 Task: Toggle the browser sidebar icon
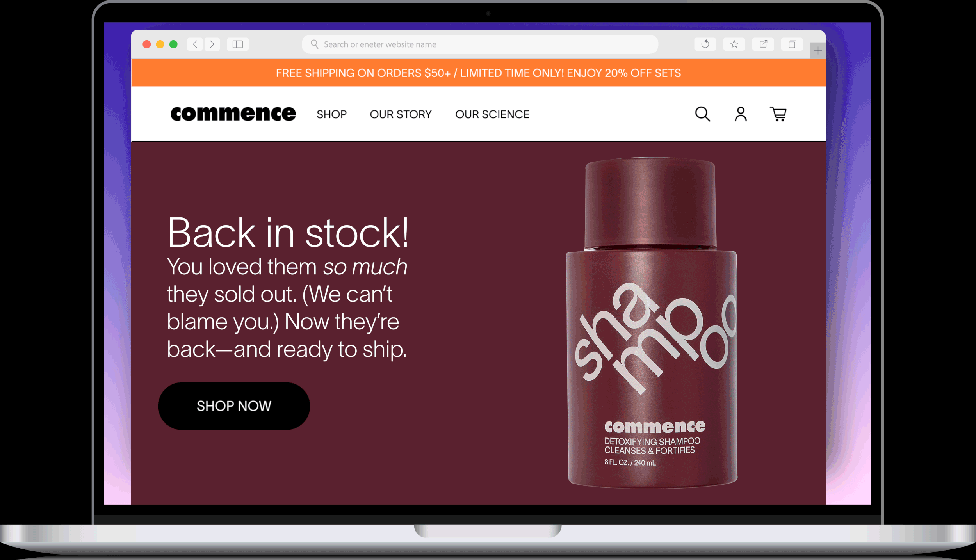click(x=238, y=44)
